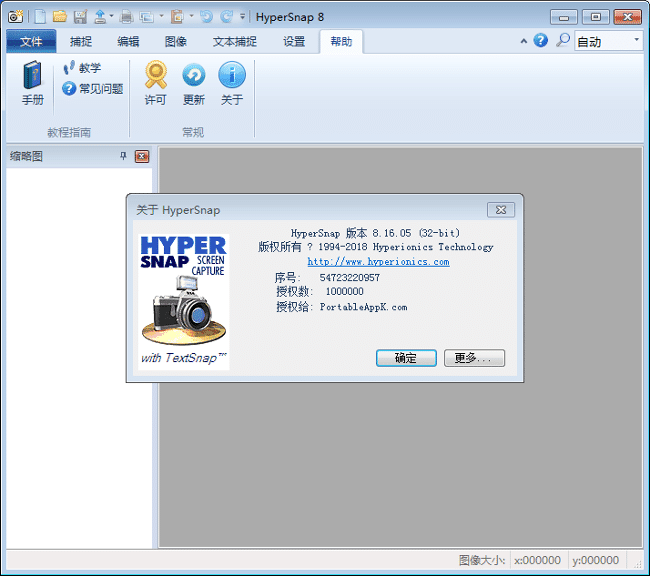Click the 更新 update icon

point(194,83)
